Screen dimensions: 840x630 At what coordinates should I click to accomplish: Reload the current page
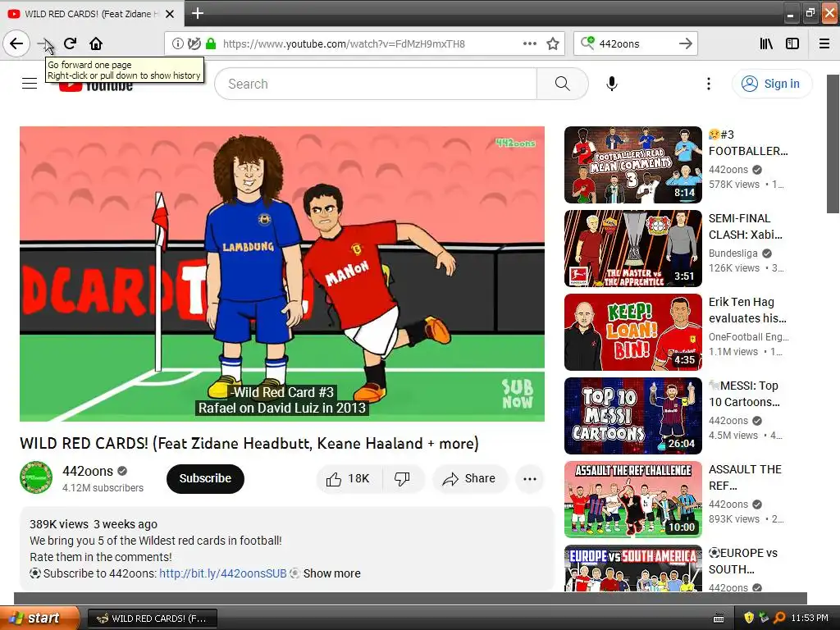(x=71, y=43)
